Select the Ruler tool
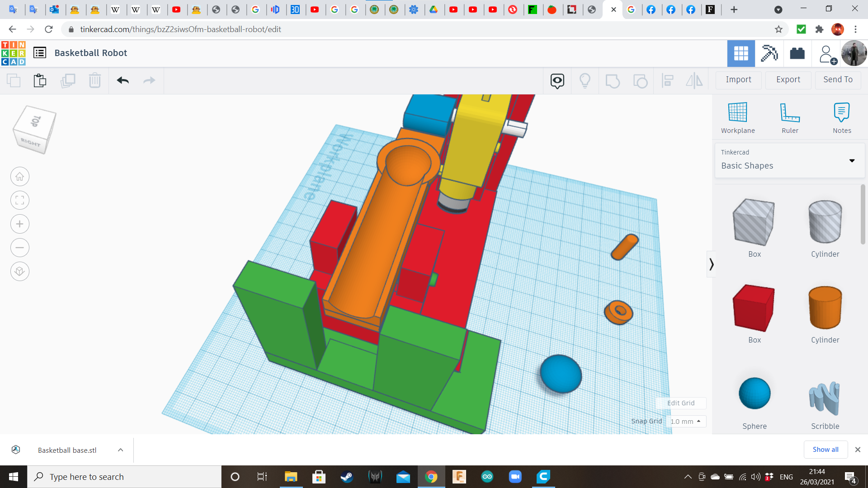This screenshot has height=488, width=868. tap(790, 117)
